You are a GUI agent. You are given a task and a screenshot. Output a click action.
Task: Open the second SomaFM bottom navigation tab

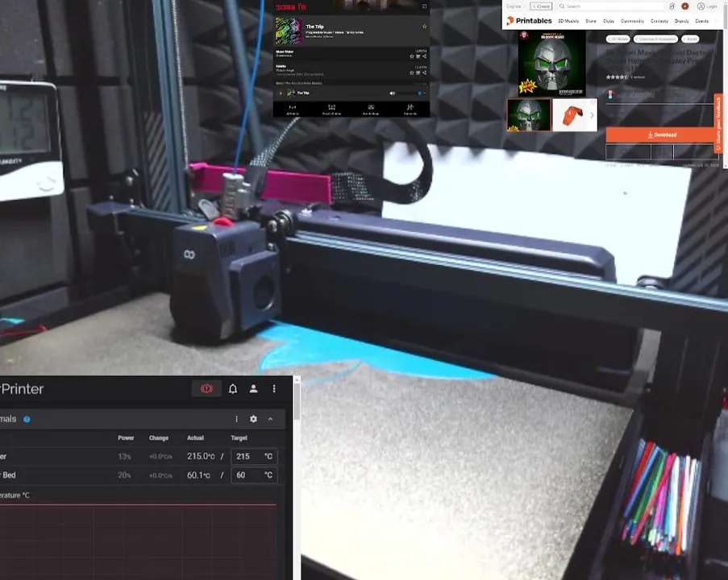point(331,110)
